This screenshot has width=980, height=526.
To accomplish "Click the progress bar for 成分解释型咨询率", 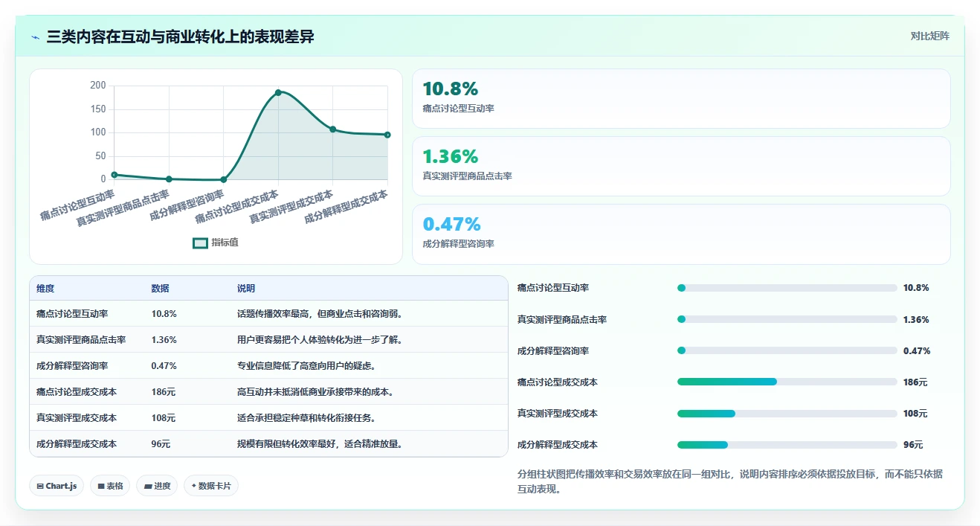I will [787, 350].
